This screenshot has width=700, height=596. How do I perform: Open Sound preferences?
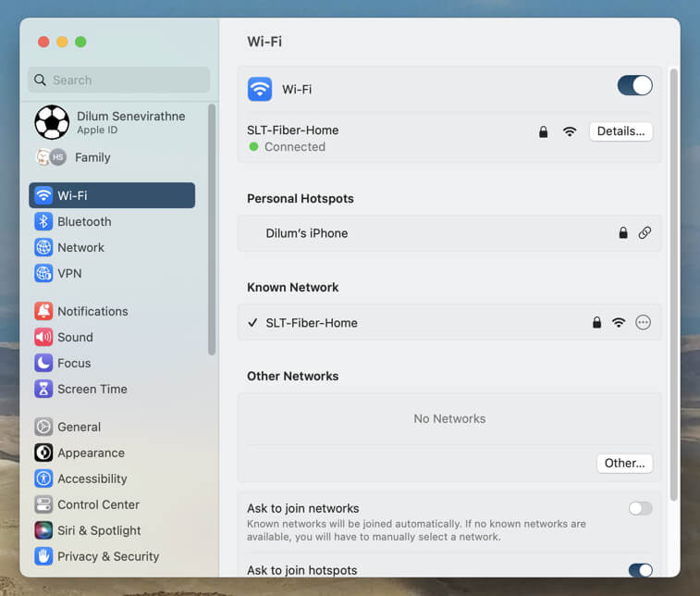tap(112, 337)
